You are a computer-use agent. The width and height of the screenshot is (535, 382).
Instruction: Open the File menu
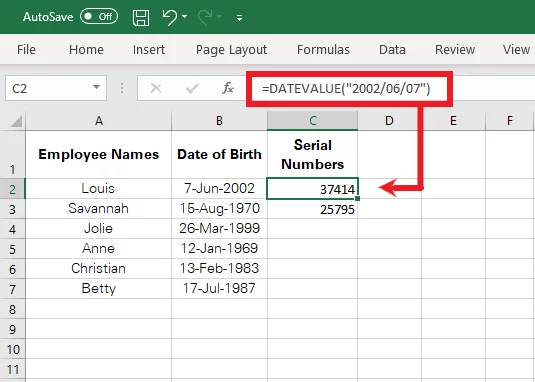[26, 50]
